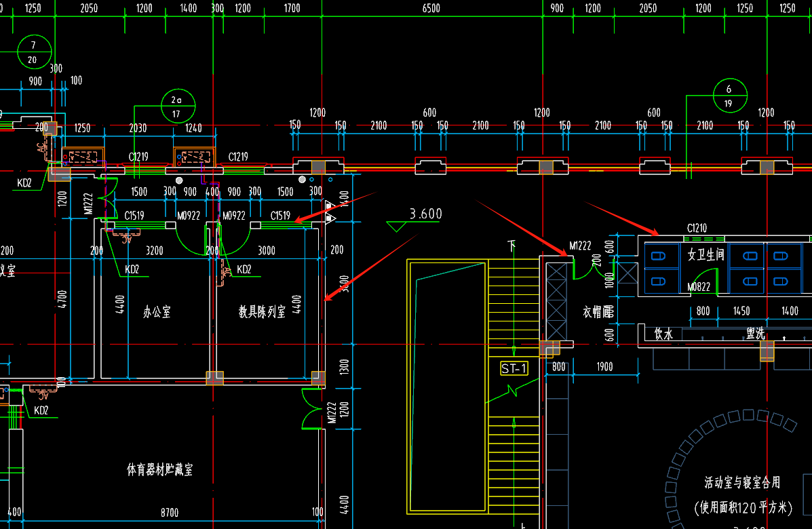Select the 3200 dimension in the office

(154, 250)
